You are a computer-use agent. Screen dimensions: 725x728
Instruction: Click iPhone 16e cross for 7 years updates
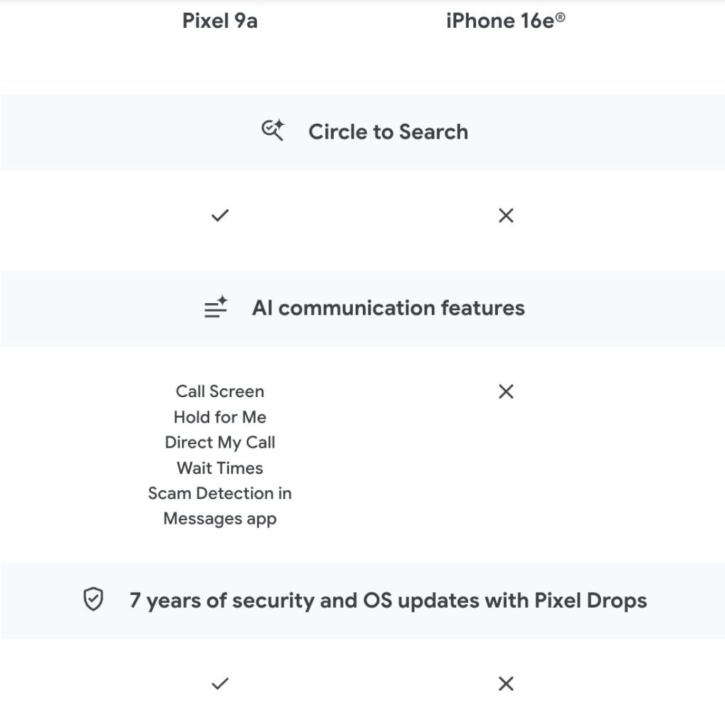[506, 684]
